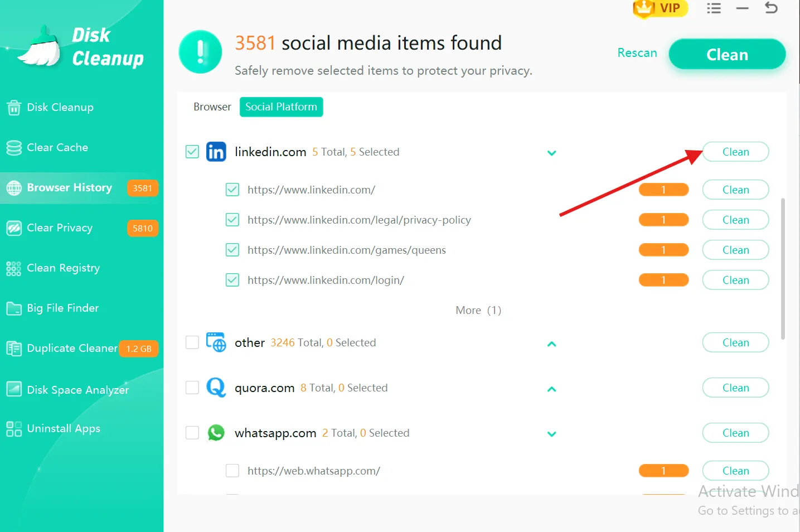The width and height of the screenshot is (800, 532).
Task: Collapse the whatsapp.com group chevron
Action: tap(552, 434)
